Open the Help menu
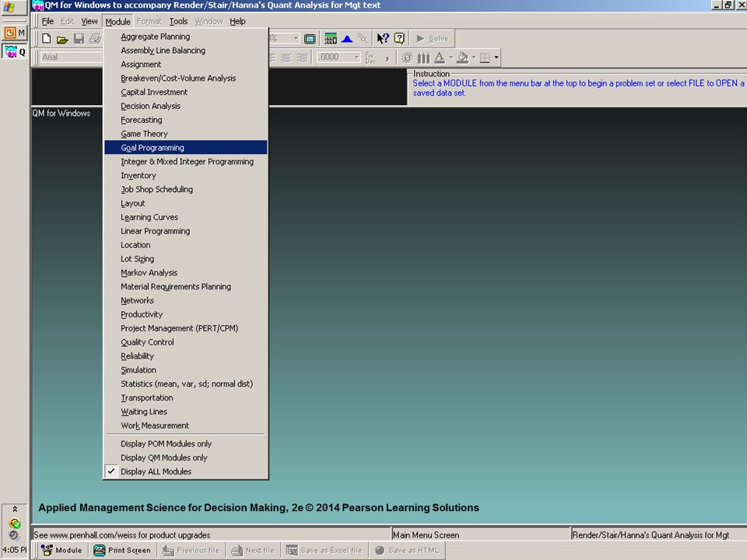 [x=237, y=22]
